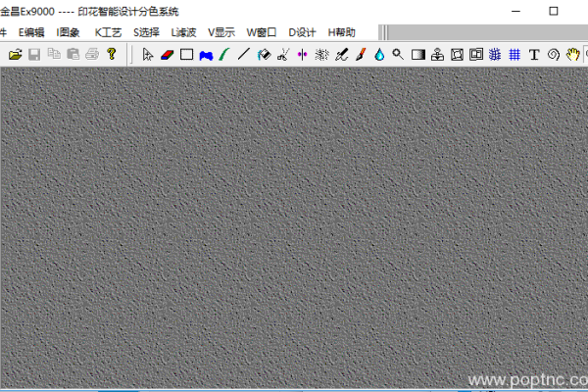Maximize the 金昌Ex9000 window
Image resolution: width=588 pixels, height=392 pixels.
[554, 11]
